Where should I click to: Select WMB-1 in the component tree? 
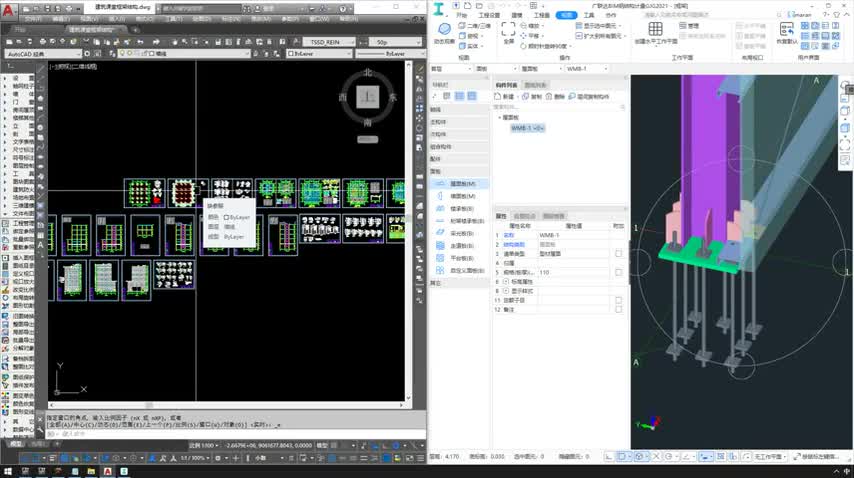click(x=525, y=128)
